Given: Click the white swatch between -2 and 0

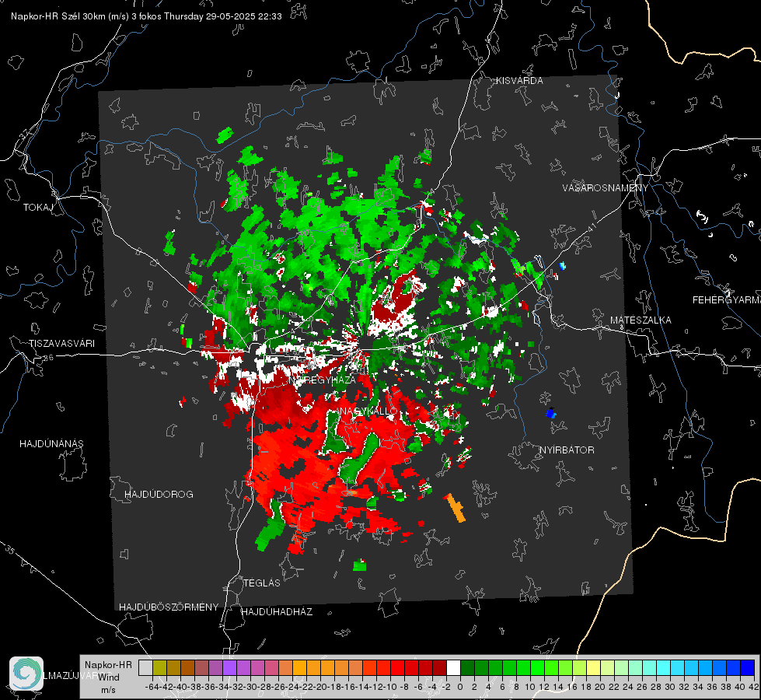Looking at the screenshot, I should pos(453,667).
